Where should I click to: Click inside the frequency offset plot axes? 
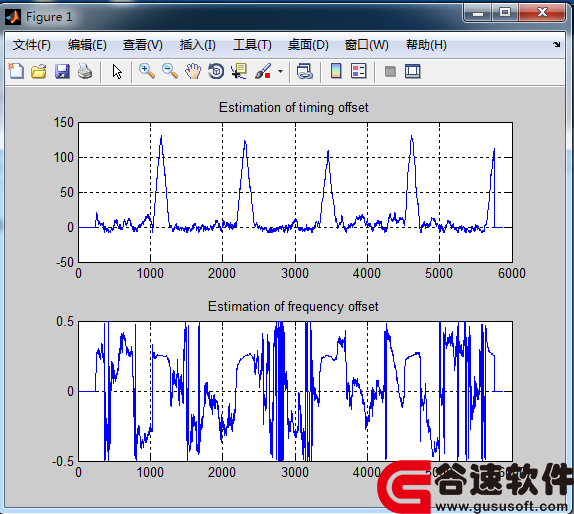click(295, 391)
